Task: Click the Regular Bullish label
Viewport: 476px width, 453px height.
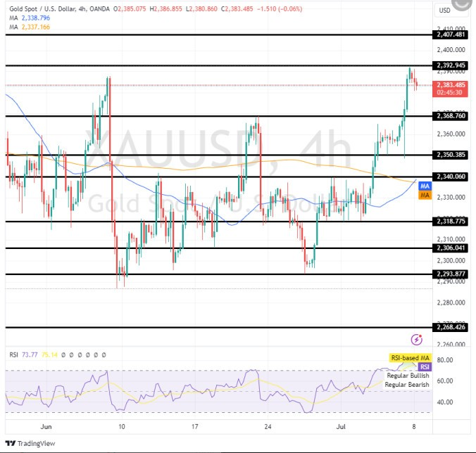Action: pyautogui.click(x=406, y=376)
